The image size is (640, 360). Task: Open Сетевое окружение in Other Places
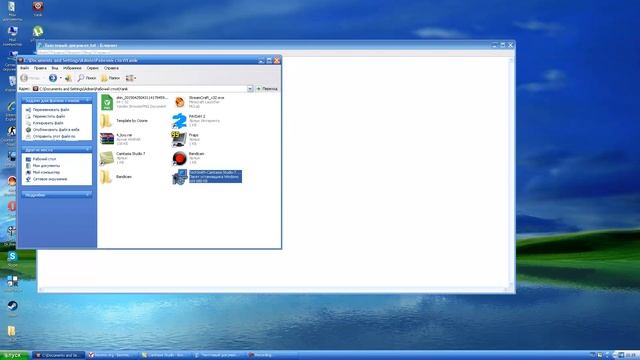49,179
